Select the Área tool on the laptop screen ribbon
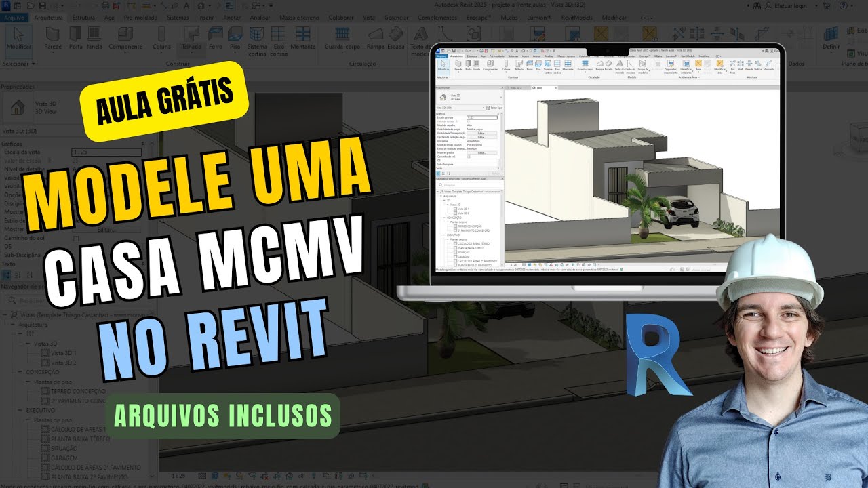Viewport: 868px width, 488px height. (x=698, y=65)
